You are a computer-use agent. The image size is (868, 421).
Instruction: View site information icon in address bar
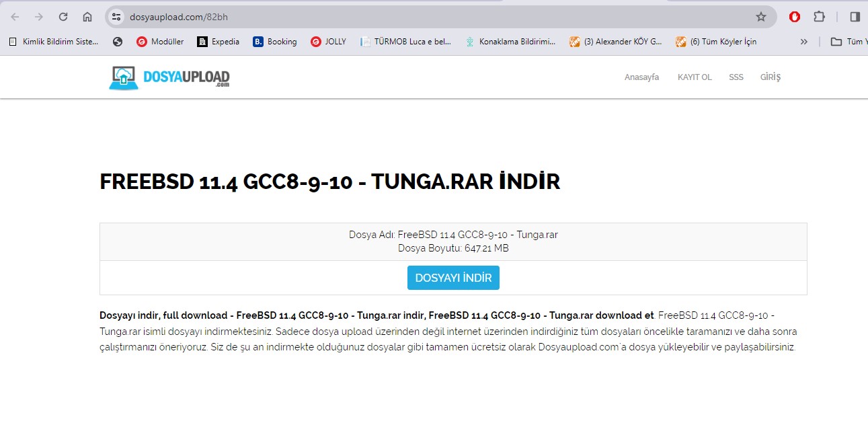click(116, 17)
